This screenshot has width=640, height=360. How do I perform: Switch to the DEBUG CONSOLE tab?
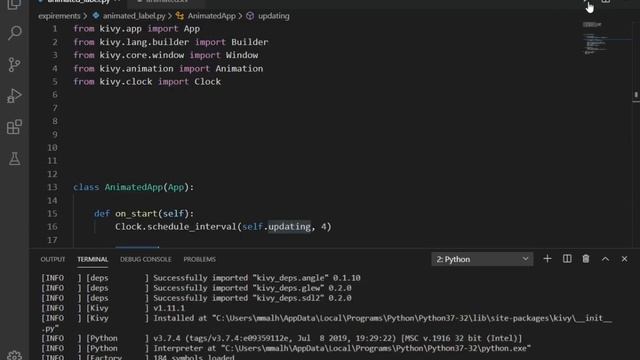point(146,259)
